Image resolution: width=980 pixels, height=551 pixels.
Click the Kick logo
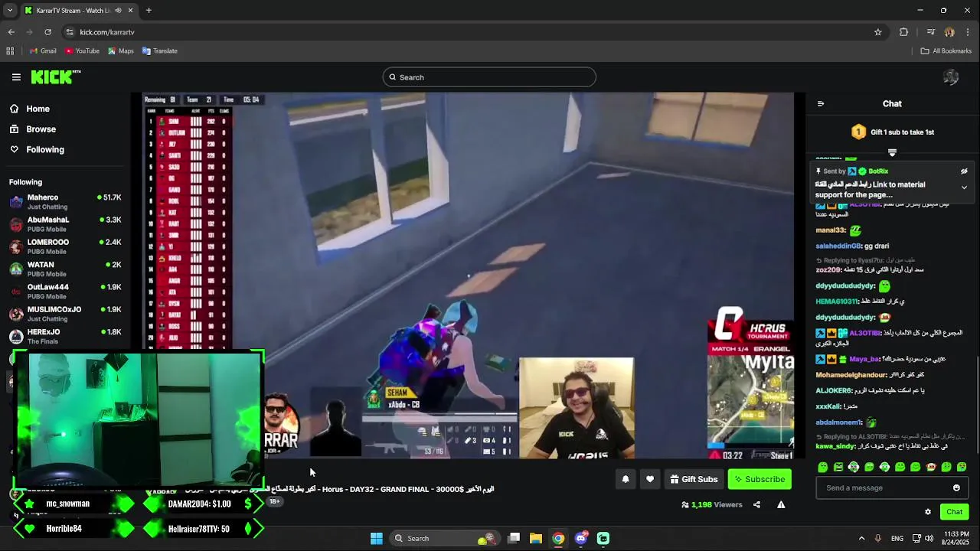pos(56,77)
